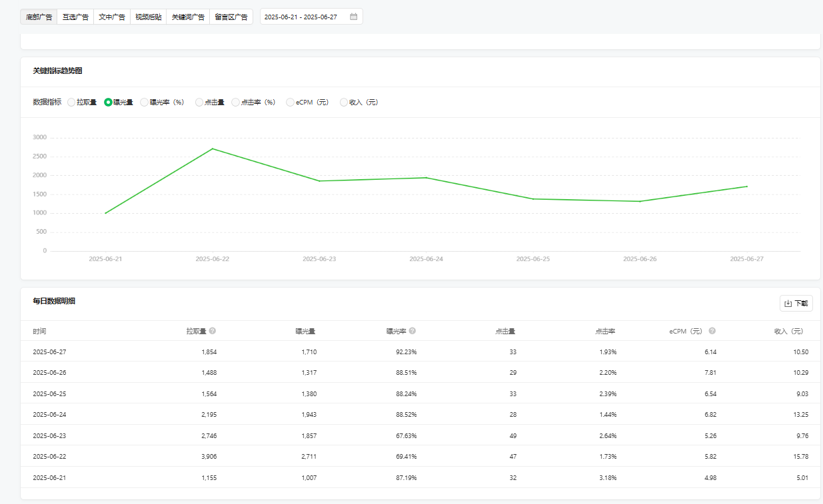Click the 2025-06-23 row date cell
The height and width of the screenshot is (504, 823).
49,435
